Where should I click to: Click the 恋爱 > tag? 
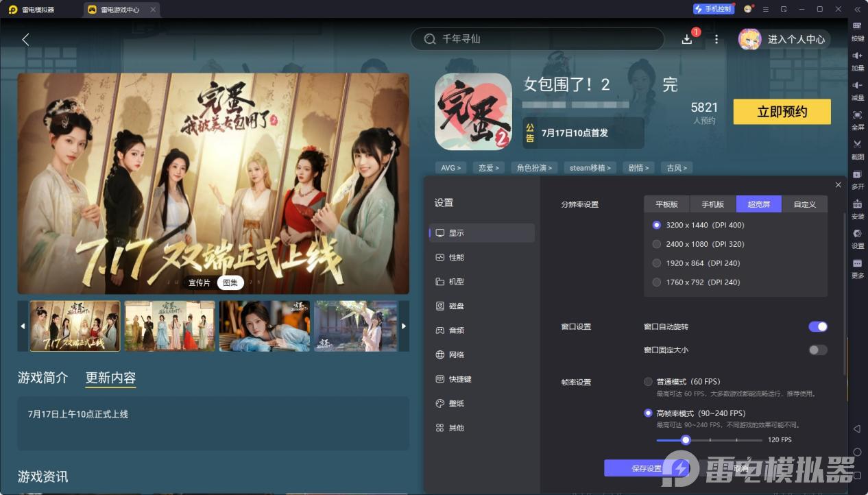489,167
